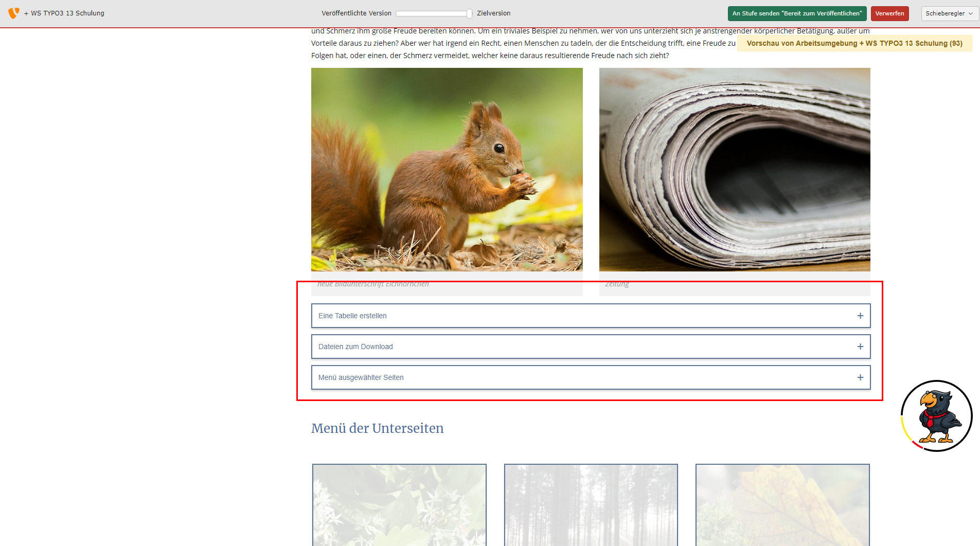
Task: Click the raven mascot chat icon
Action: [936, 416]
